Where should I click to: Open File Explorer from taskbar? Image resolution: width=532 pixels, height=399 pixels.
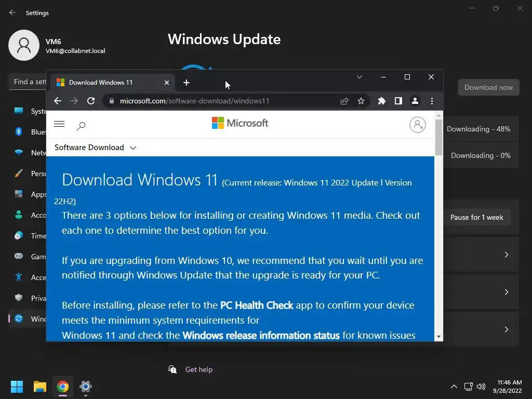tap(39, 387)
